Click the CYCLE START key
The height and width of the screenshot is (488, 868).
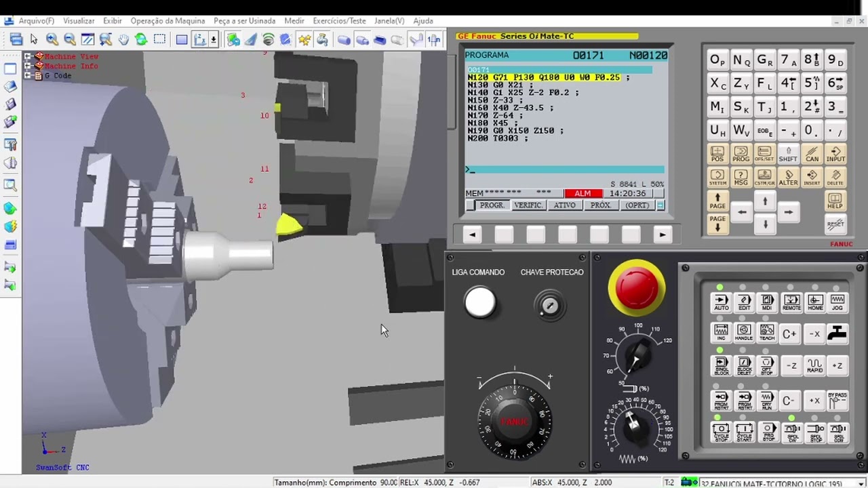tap(744, 432)
